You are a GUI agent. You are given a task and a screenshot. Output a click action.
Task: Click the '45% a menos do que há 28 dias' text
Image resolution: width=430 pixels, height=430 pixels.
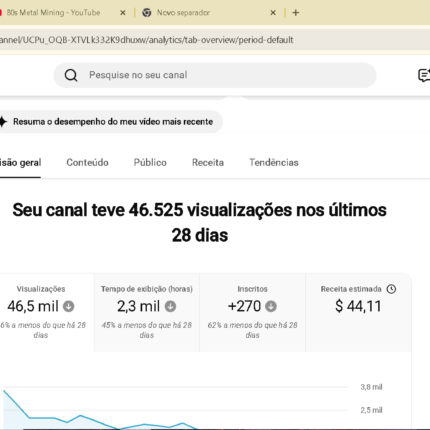tap(147, 330)
